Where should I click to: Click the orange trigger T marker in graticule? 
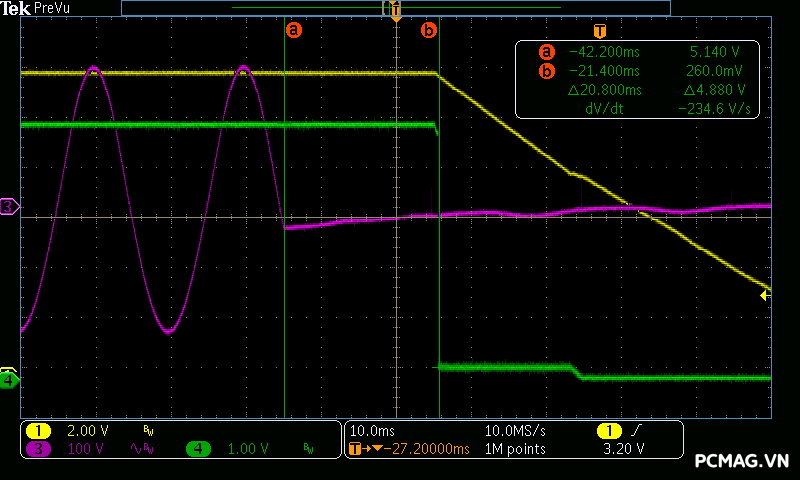pyautogui.click(x=599, y=31)
